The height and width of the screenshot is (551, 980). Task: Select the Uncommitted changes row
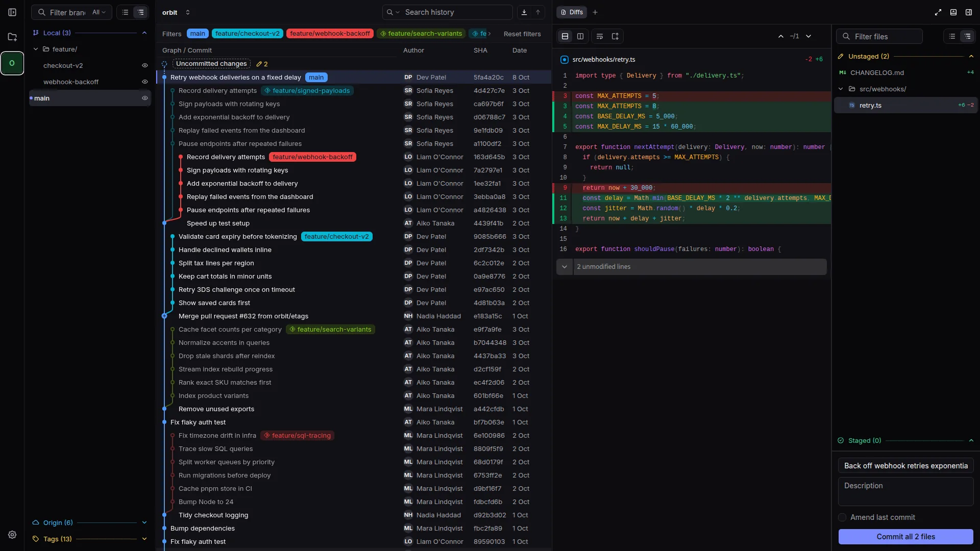[x=354, y=64]
